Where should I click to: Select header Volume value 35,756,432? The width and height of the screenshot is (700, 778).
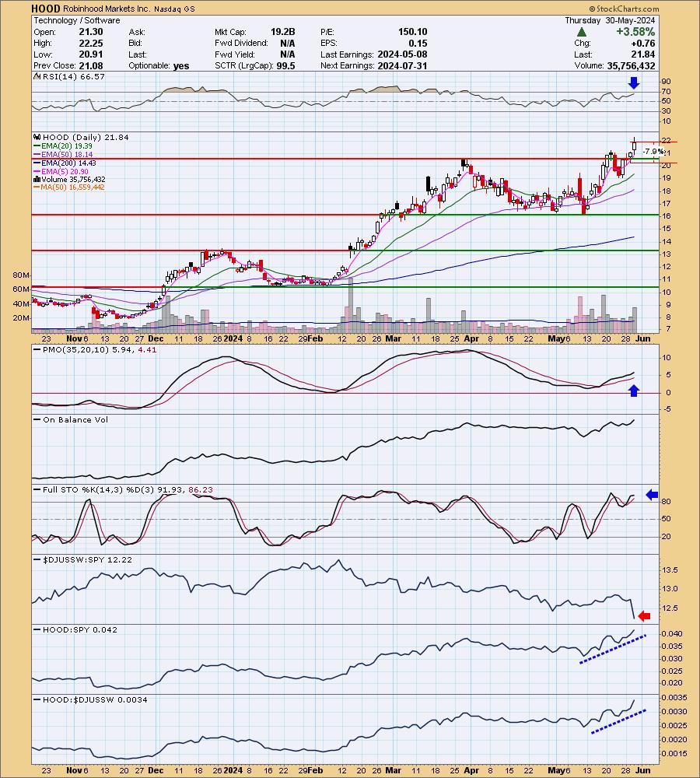(x=631, y=65)
